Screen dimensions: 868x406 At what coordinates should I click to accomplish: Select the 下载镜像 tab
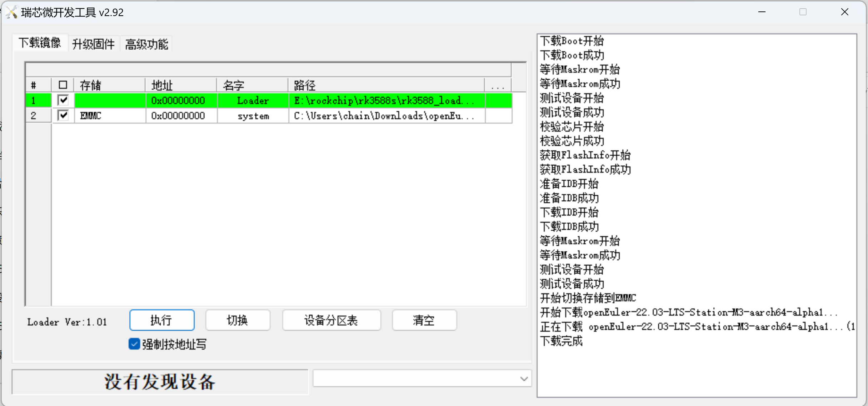40,43
